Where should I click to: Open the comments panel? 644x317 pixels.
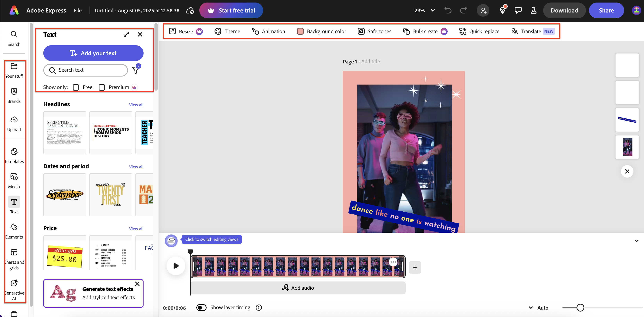click(518, 11)
